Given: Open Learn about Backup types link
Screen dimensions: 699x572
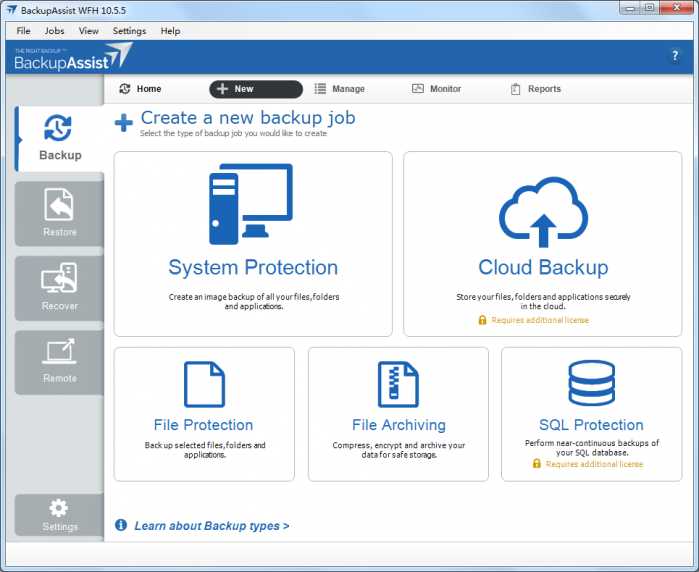Looking at the screenshot, I should (212, 526).
